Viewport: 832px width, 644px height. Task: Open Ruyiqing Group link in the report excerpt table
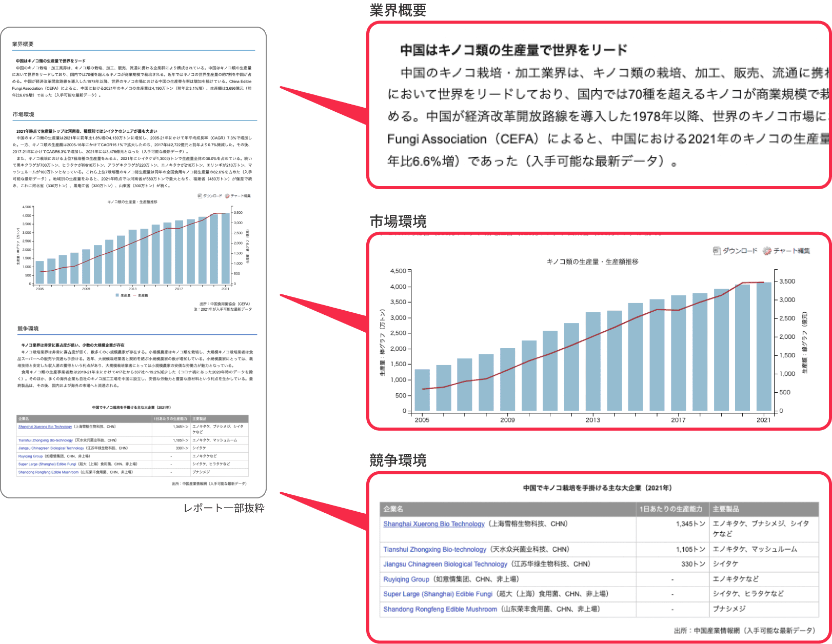31,456
